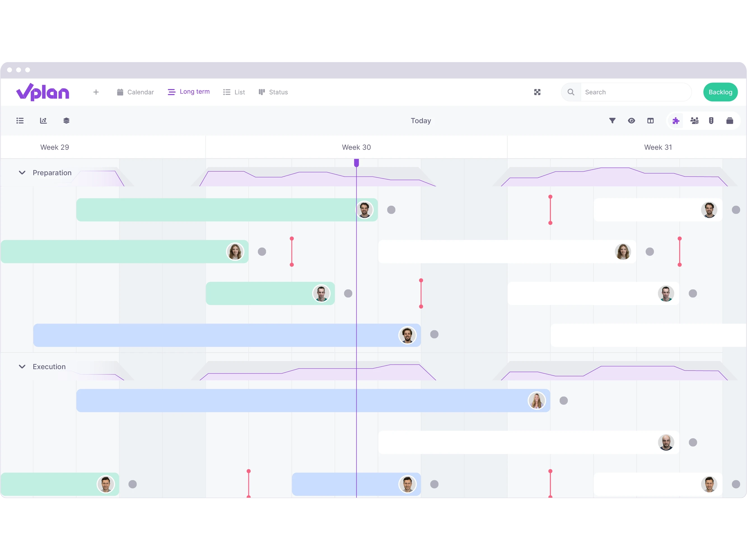This screenshot has width=747, height=560.
Task: Collapse the Execution section
Action: pyautogui.click(x=22, y=366)
